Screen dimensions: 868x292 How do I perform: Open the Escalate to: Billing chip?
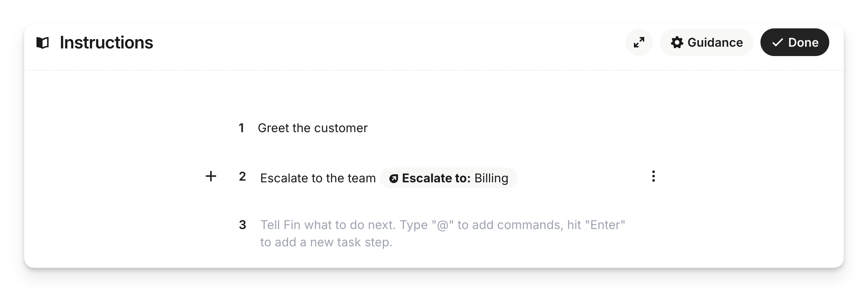[448, 178]
